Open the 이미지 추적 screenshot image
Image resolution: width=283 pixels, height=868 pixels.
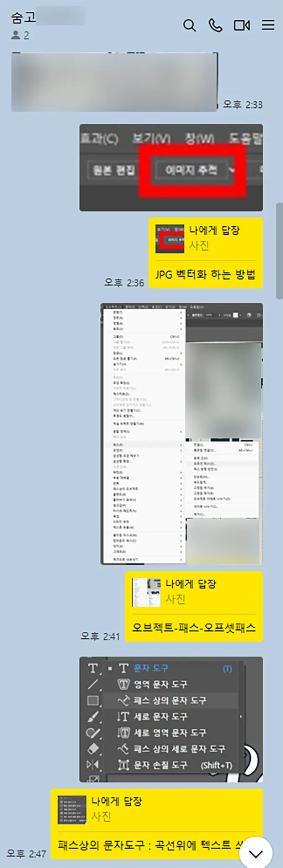pos(171,167)
